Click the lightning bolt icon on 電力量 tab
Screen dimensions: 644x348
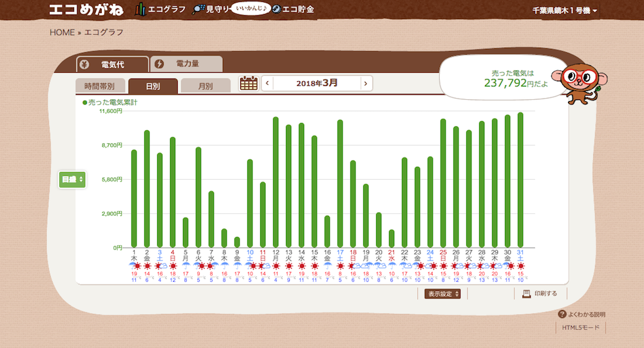[159, 64]
